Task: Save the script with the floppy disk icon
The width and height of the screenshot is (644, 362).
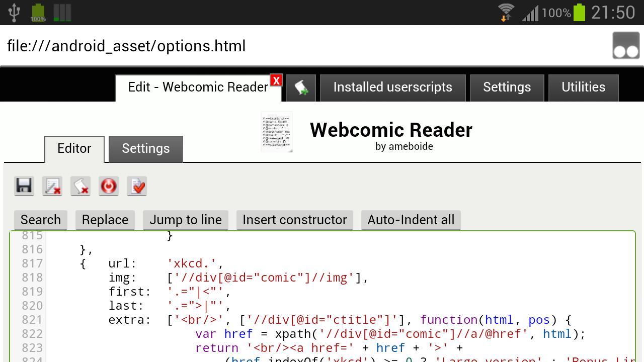Action: coord(24,186)
